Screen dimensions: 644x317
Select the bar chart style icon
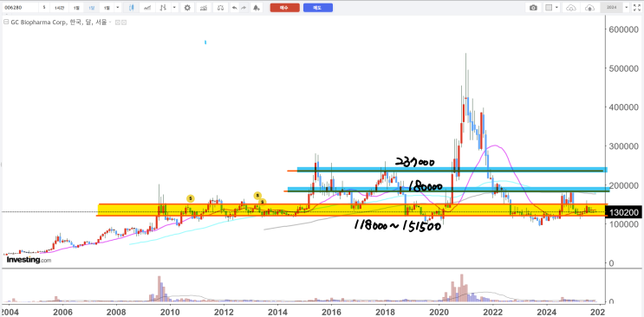(164, 8)
